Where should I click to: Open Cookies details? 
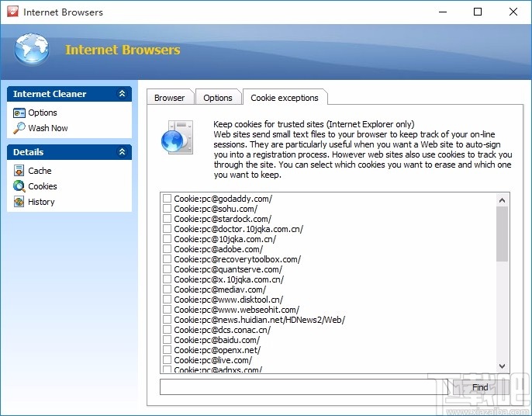pos(43,186)
